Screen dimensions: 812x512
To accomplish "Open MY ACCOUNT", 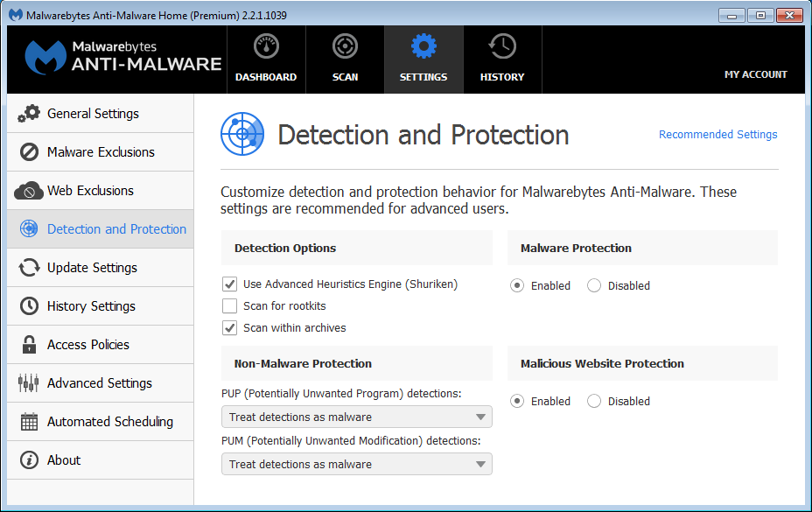I will 755,74.
